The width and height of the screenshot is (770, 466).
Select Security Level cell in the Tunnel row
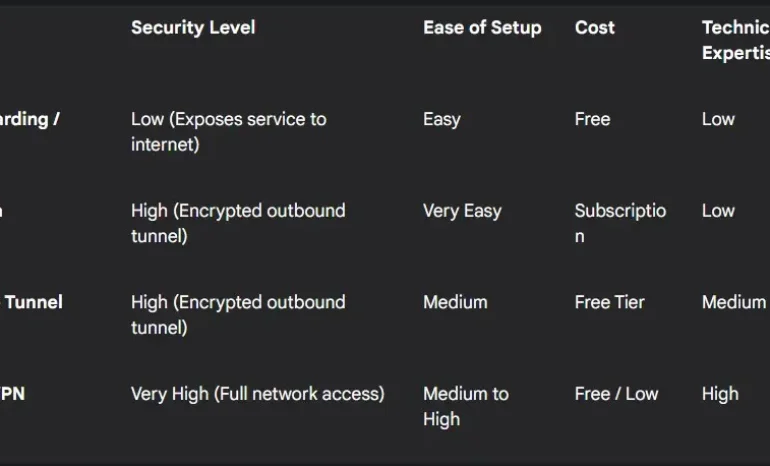[x=238, y=314]
